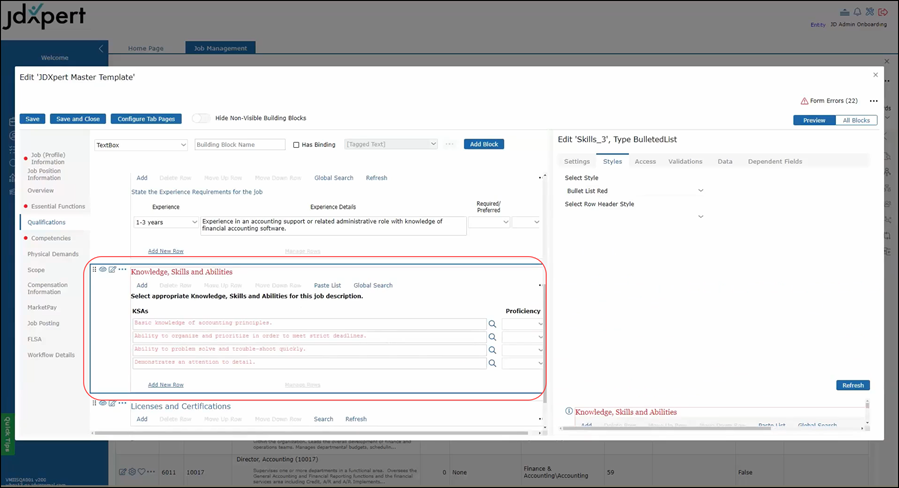Click the notification bell icon in header

coord(857,11)
